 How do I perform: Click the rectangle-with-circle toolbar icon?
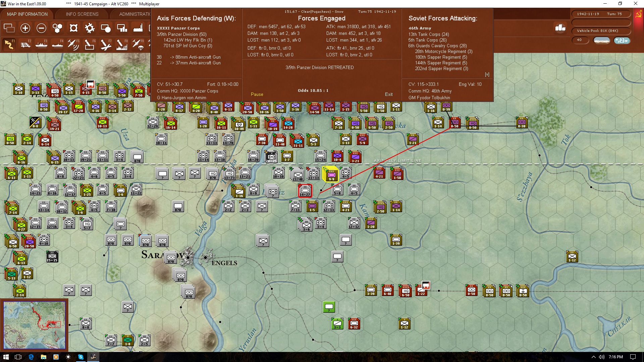106,28
